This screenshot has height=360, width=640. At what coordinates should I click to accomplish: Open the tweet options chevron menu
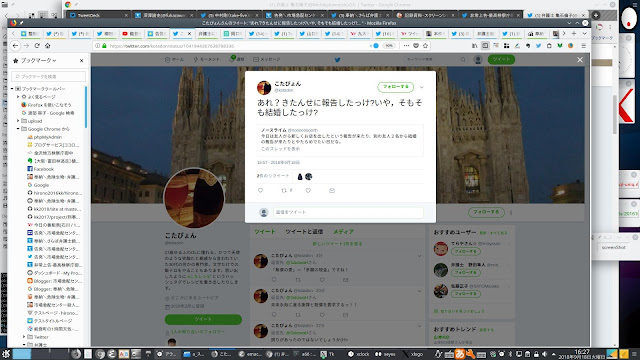pos(422,87)
